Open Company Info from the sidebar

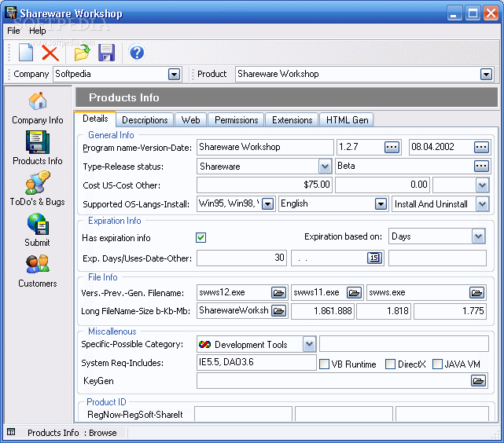[x=38, y=108]
